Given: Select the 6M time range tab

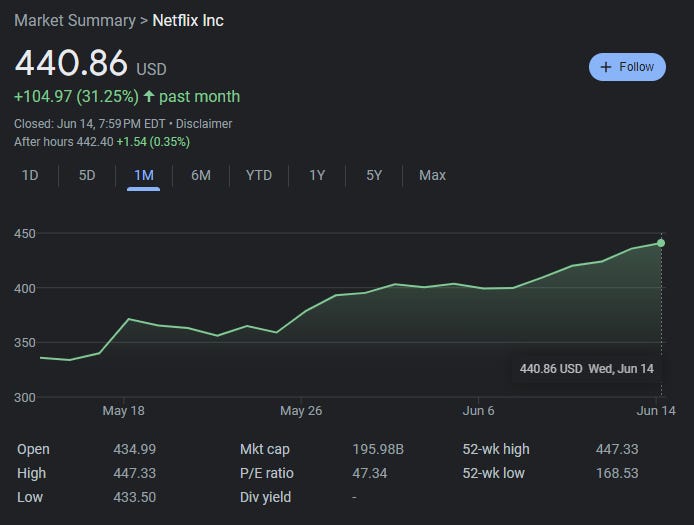Looking at the screenshot, I should tap(201, 175).
